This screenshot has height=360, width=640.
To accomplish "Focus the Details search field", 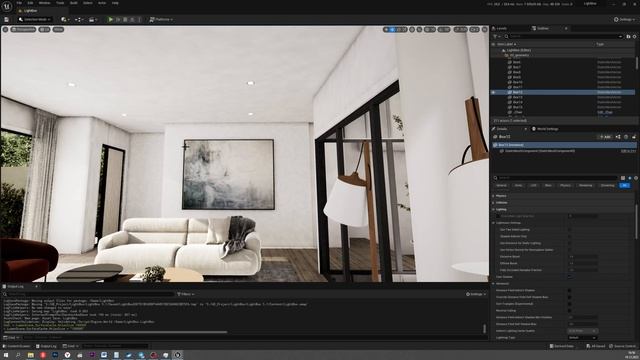I will 555,178.
